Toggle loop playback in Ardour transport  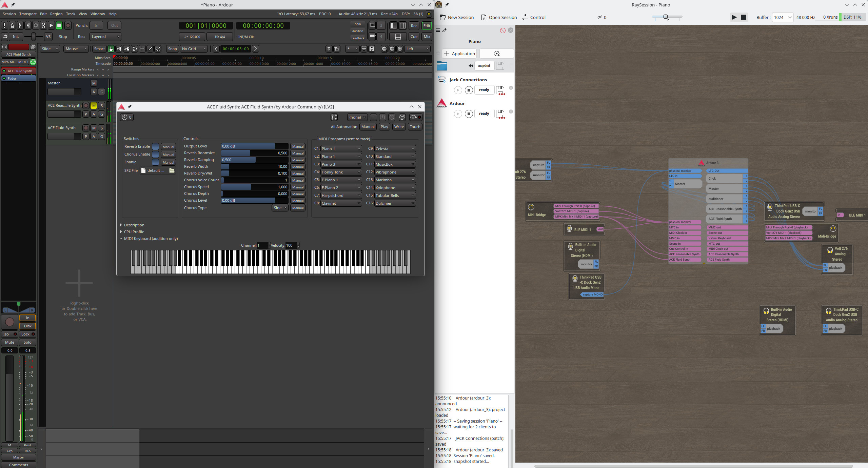click(36, 25)
